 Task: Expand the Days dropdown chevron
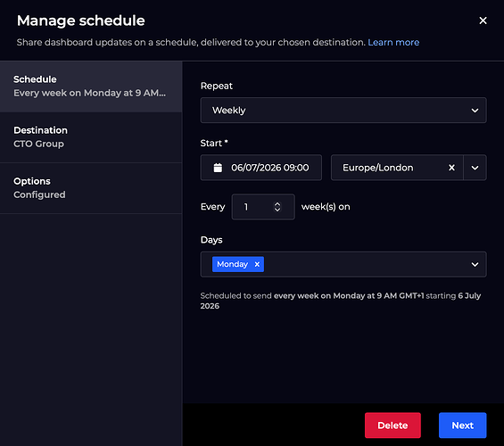475,264
